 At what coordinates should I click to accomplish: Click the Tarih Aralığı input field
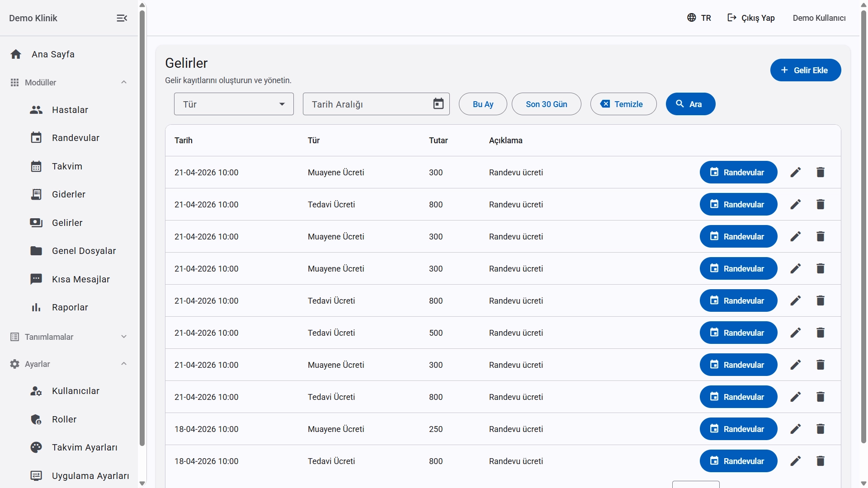pyautogui.click(x=376, y=104)
